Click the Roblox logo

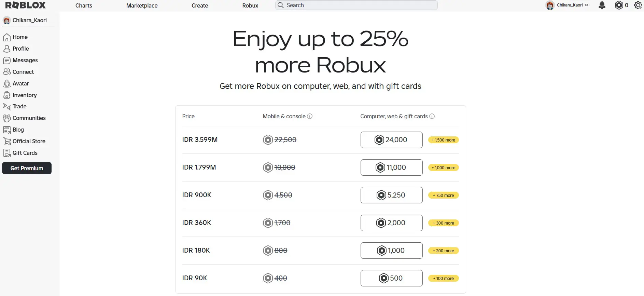click(26, 5)
